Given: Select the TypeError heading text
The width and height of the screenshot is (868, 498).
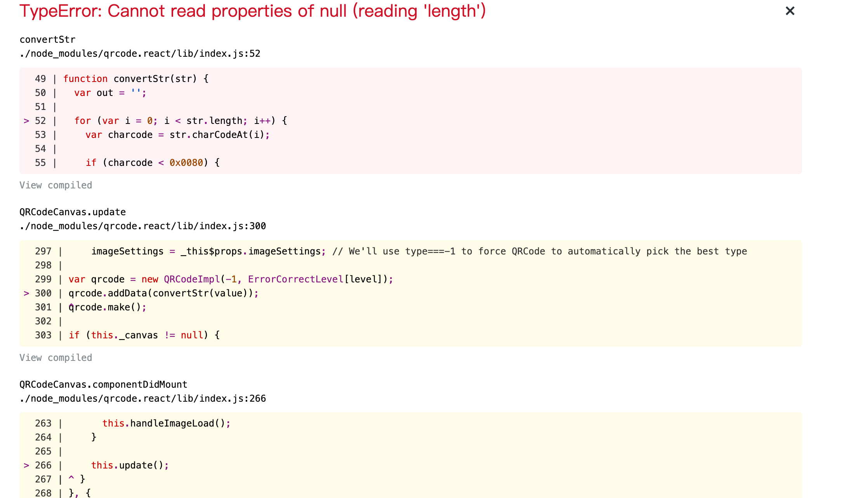Looking at the screenshot, I should pos(252,11).
